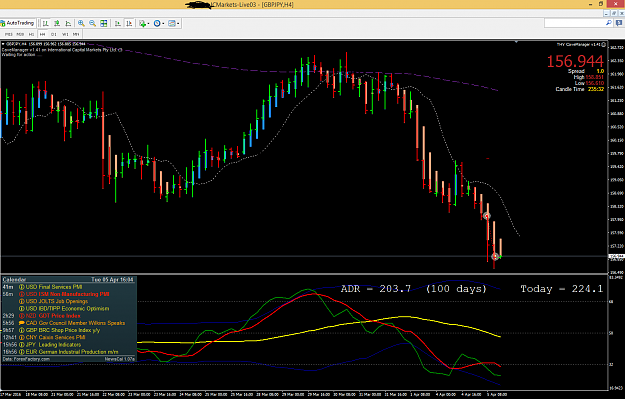Select the D1 timeframe
Image resolution: width=625 pixels, height=399 pixels.
tap(54, 34)
